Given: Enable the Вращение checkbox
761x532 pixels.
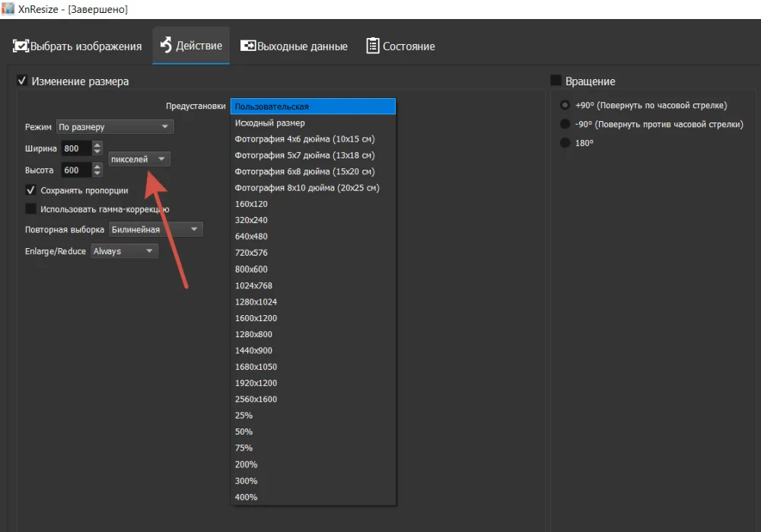Looking at the screenshot, I should click(x=556, y=81).
